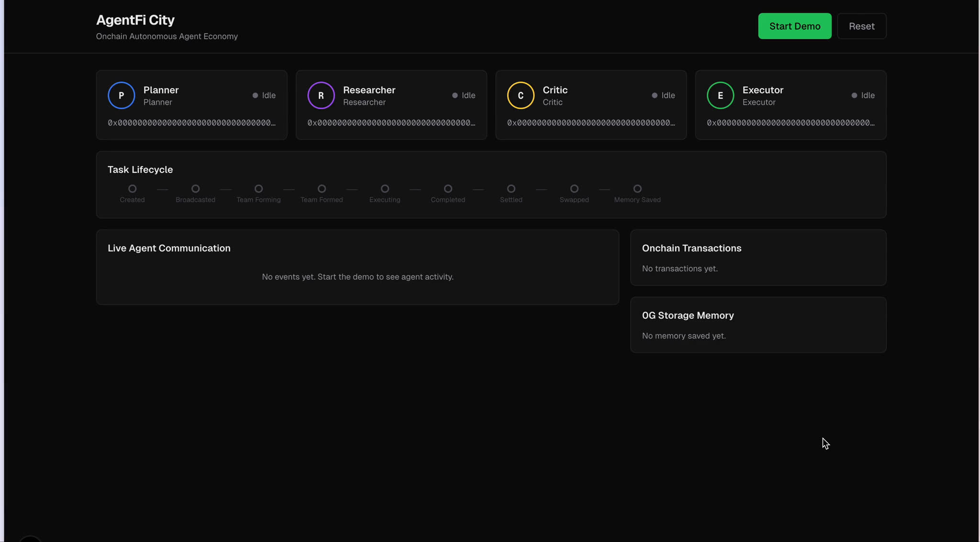The image size is (980, 542).
Task: Click the Executor wallet address text
Action: [791, 123]
